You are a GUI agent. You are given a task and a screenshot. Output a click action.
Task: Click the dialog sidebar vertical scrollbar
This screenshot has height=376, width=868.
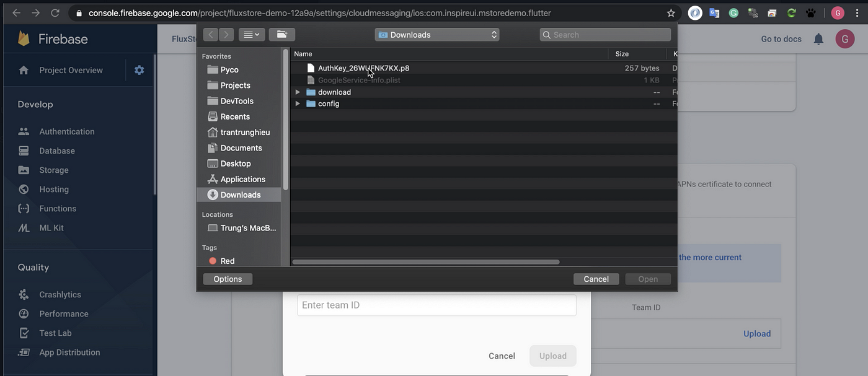[x=286, y=120]
